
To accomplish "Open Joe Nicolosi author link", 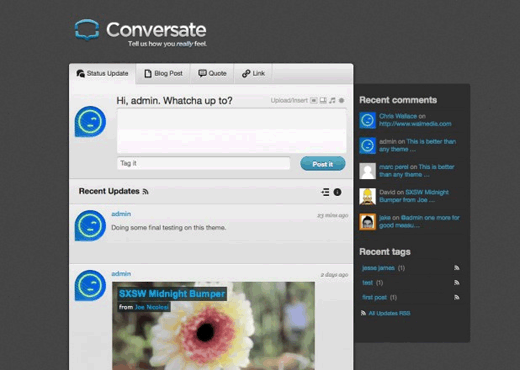I will (152, 307).
